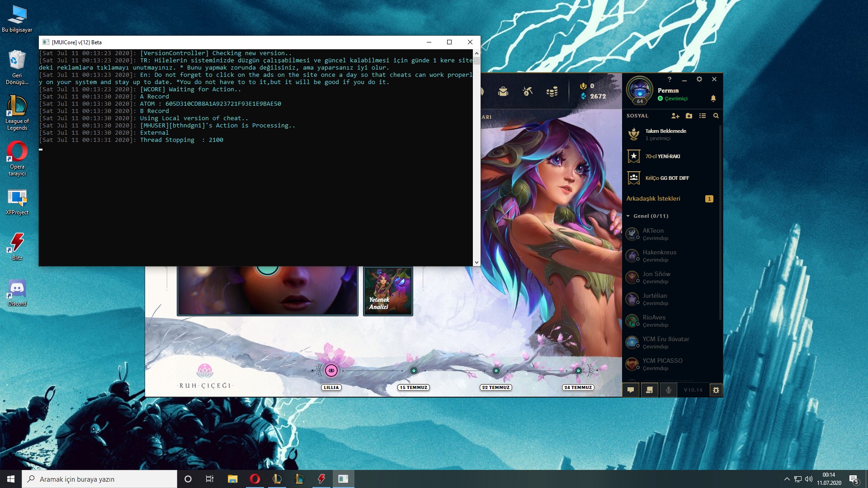This screenshot has width=868, height=488.
Task: Select the Discord desktop shortcut
Action: coord(17,293)
